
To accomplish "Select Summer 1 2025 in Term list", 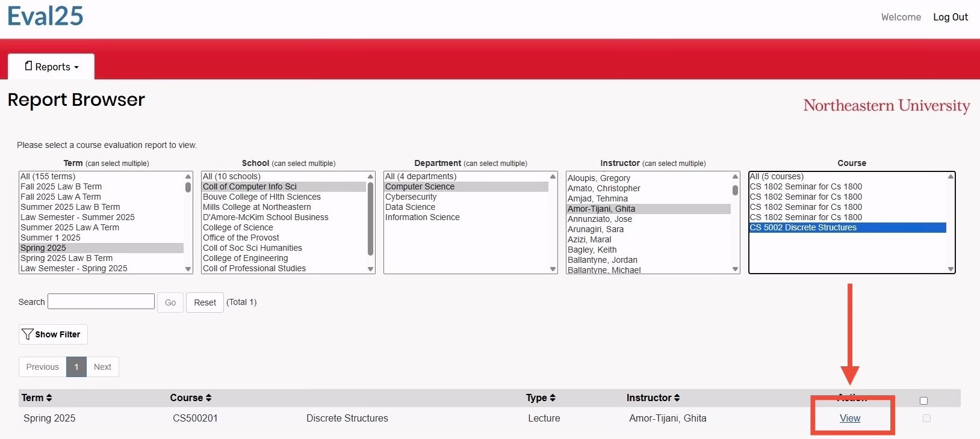I will [51, 238].
